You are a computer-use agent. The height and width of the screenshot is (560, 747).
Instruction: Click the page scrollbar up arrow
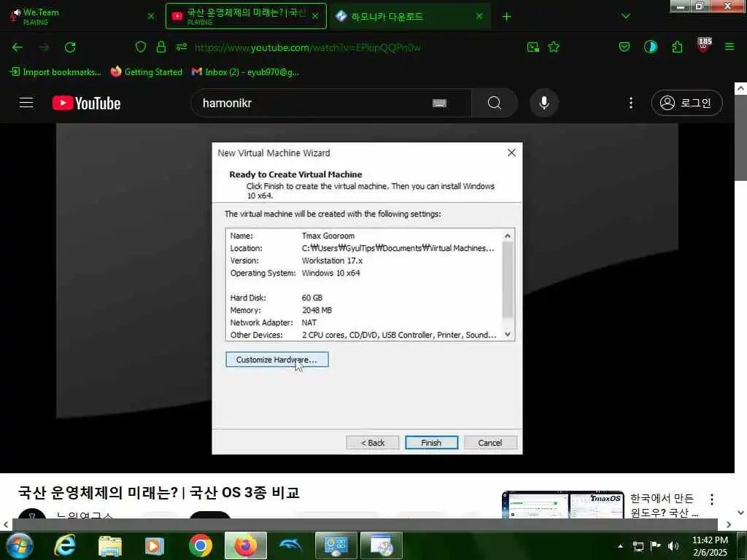click(740, 88)
